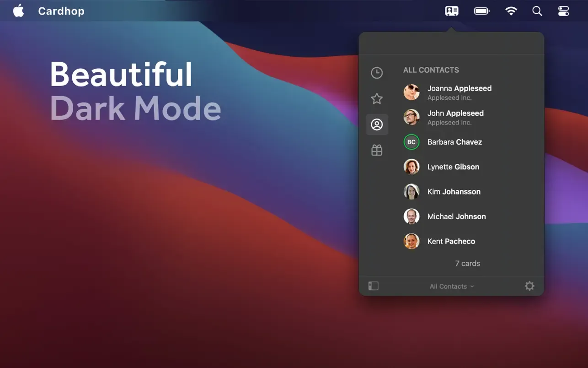588x368 pixels.
Task: Click the 7 cards count label
Action: (467, 263)
